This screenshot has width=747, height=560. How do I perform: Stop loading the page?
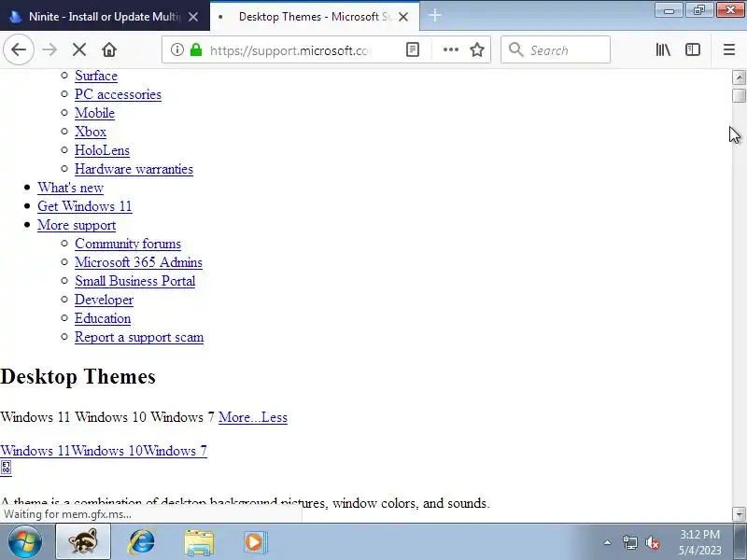[x=79, y=49]
